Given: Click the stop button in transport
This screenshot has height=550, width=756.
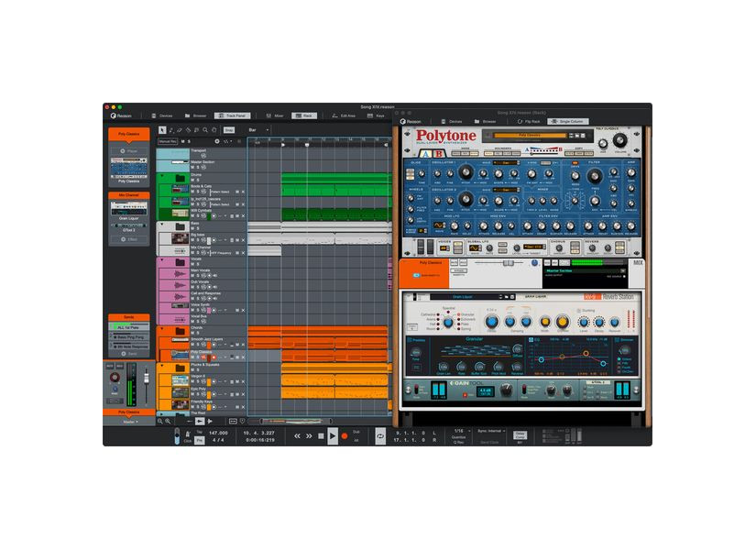Looking at the screenshot, I should click(x=321, y=436).
